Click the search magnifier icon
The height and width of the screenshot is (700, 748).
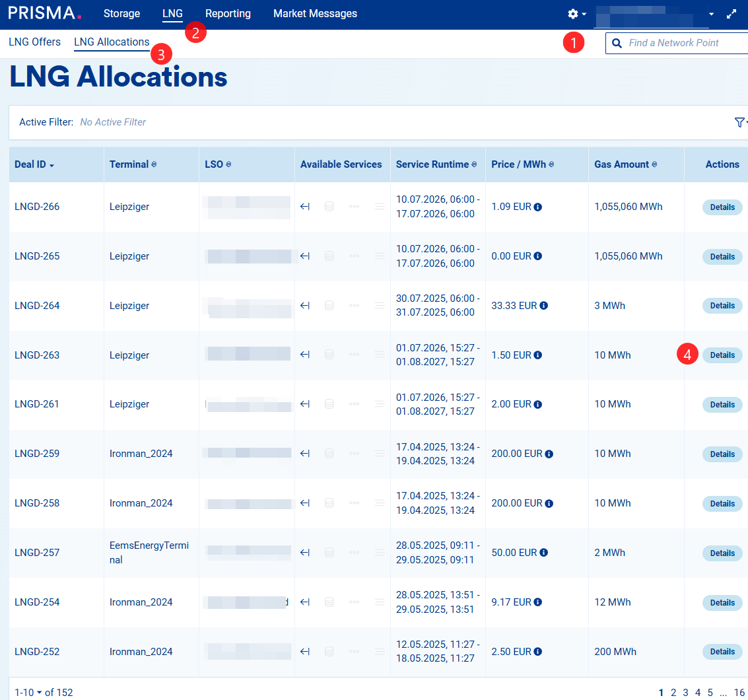click(617, 43)
